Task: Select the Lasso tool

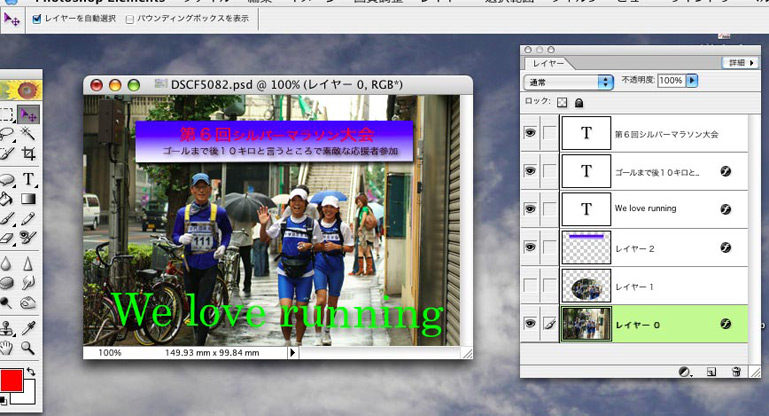Action: click(x=6, y=133)
